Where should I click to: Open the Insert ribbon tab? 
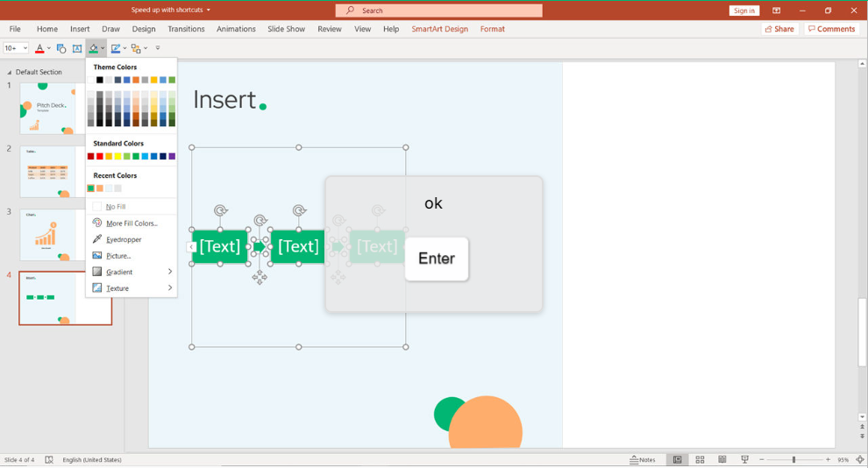coord(80,29)
